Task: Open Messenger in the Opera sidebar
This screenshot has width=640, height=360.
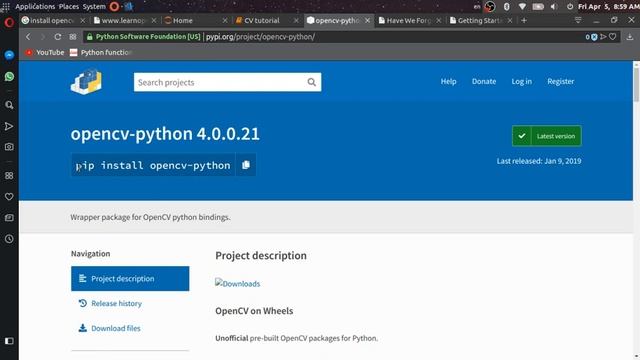Action: click(9, 55)
